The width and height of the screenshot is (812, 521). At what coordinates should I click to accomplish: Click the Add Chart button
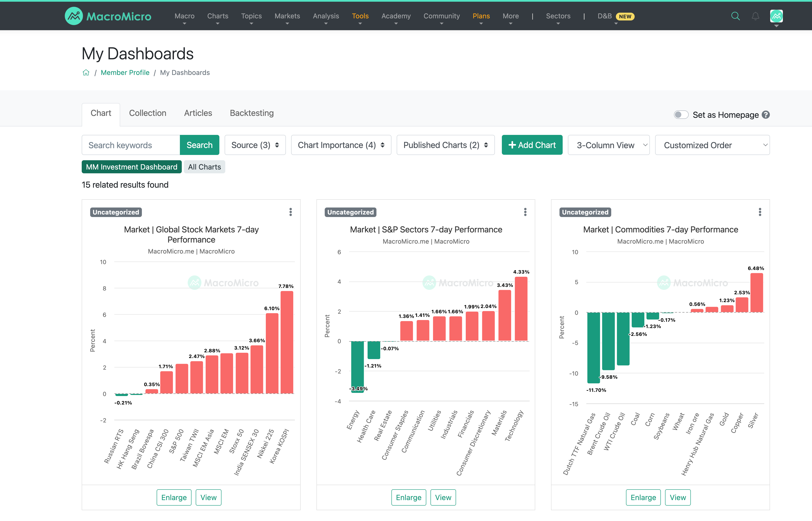[532, 145]
